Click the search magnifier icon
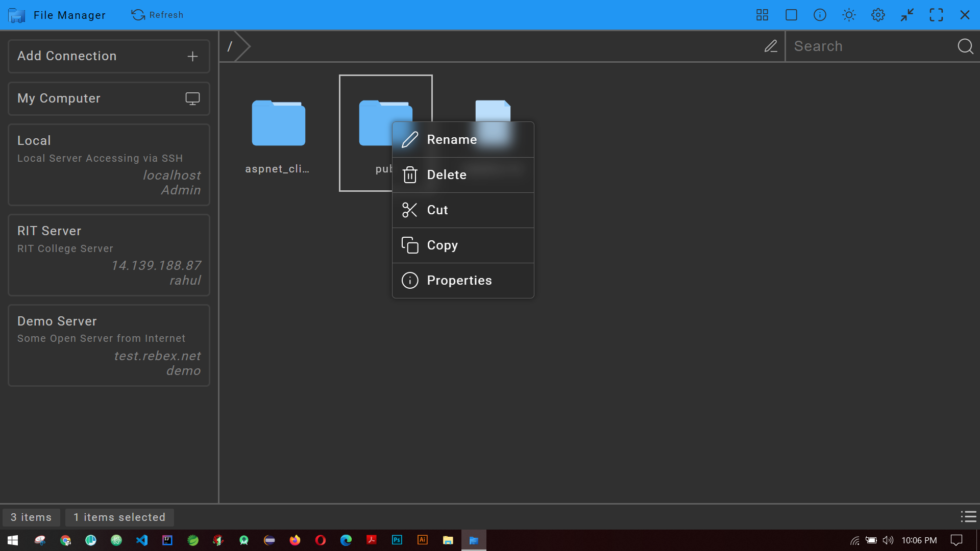 pyautogui.click(x=965, y=46)
